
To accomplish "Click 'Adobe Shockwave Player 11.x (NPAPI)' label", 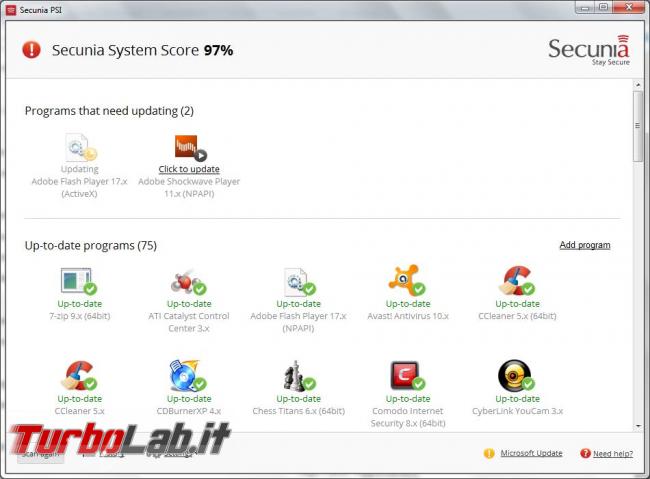I will [x=189, y=187].
